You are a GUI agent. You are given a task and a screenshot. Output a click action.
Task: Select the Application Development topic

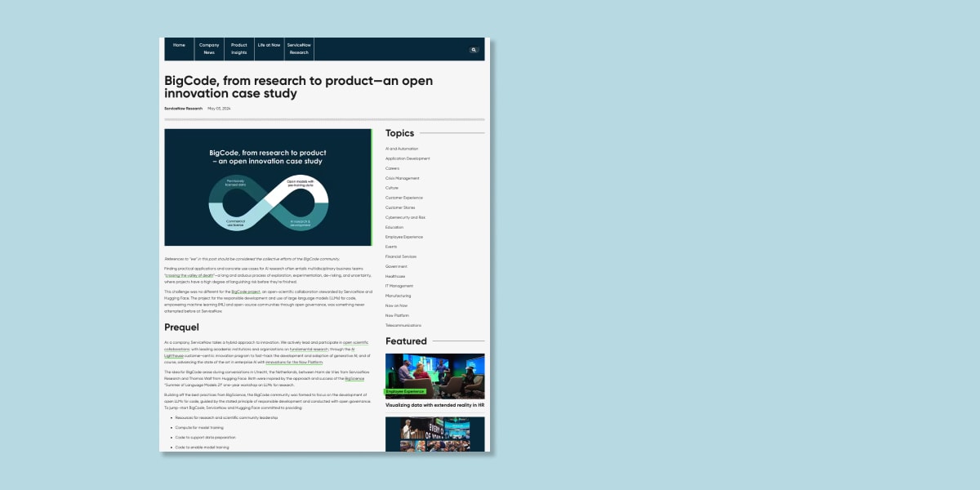tap(408, 158)
